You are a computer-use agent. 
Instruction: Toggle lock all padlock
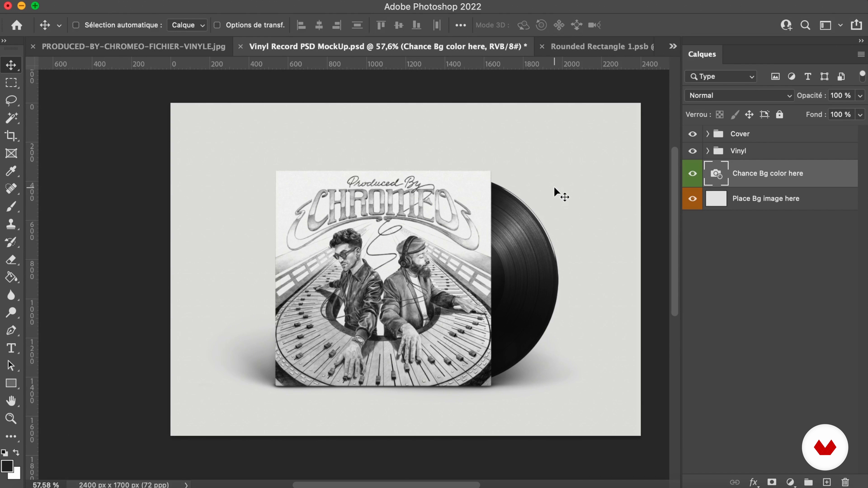click(779, 115)
